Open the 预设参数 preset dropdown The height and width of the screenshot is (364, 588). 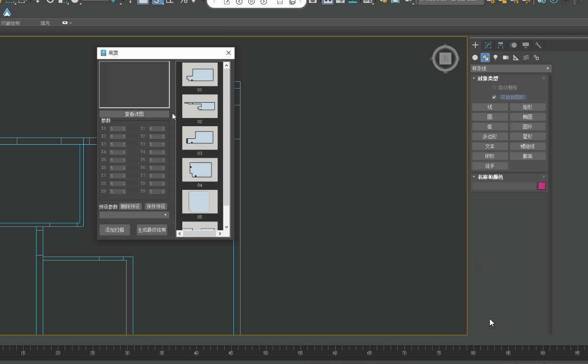click(134, 215)
